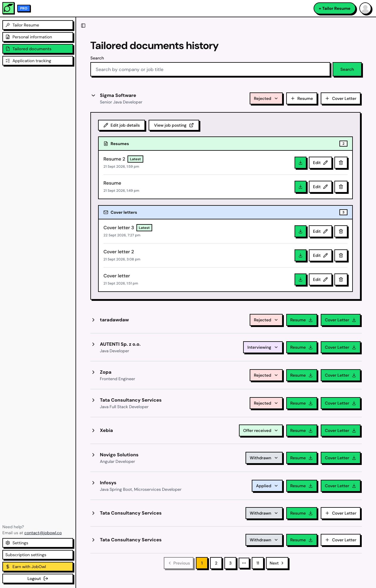
Task: Open Tailor Resume in the sidebar
Action: [38, 25]
